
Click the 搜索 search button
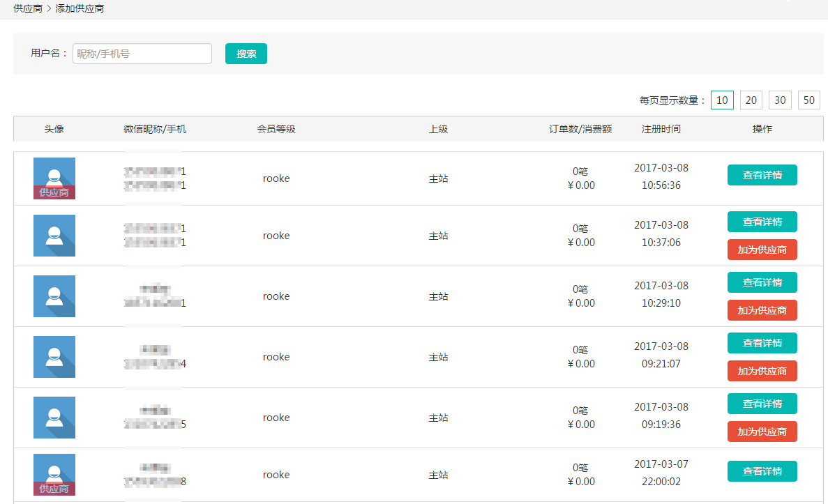(x=246, y=54)
